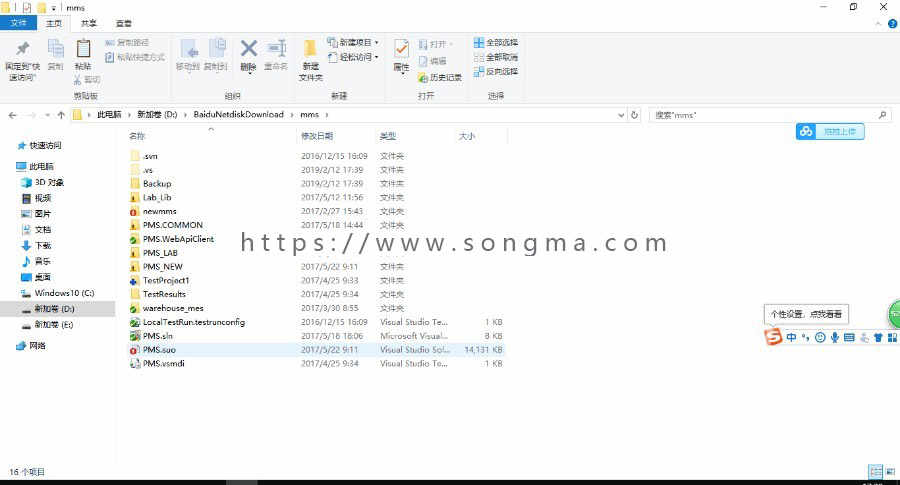Screen dimensions: 900x485
Task: Sort by the Size column header
Action: [x=467, y=136]
